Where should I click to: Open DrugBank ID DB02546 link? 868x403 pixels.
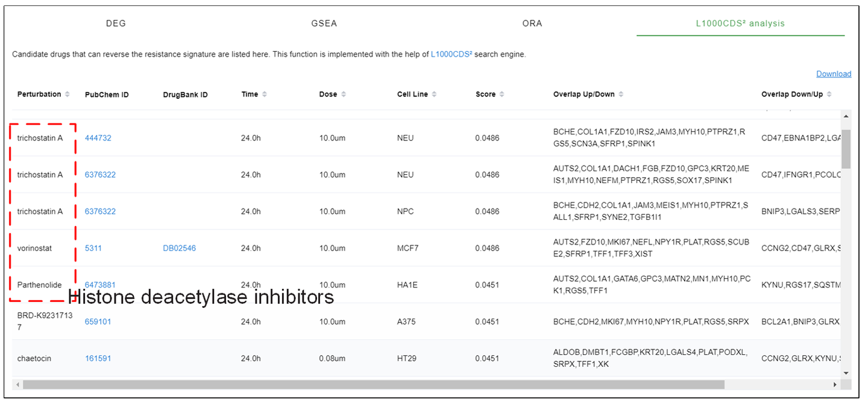[179, 248]
